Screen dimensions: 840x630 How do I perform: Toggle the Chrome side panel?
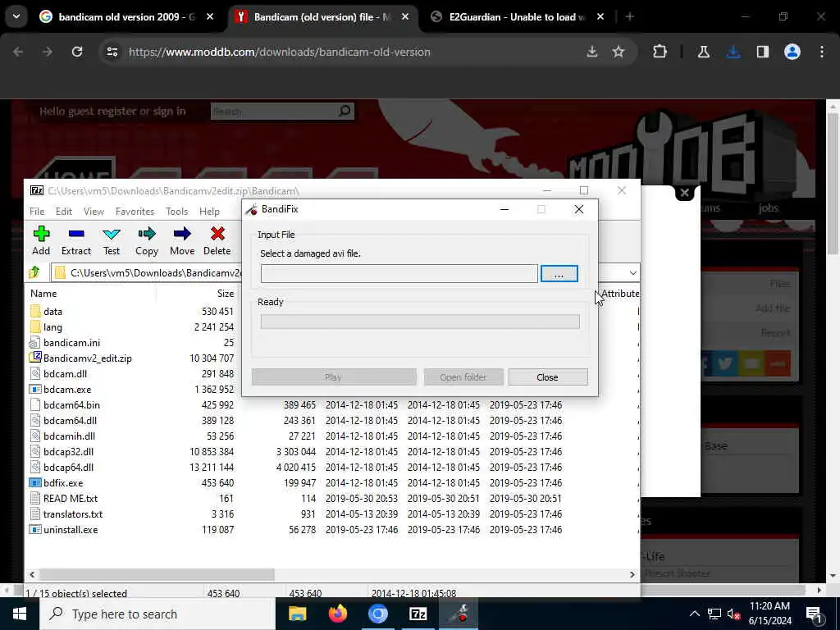point(763,52)
